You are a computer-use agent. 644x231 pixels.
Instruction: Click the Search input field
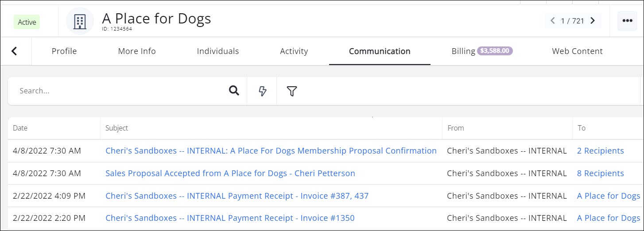pos(120,91)
